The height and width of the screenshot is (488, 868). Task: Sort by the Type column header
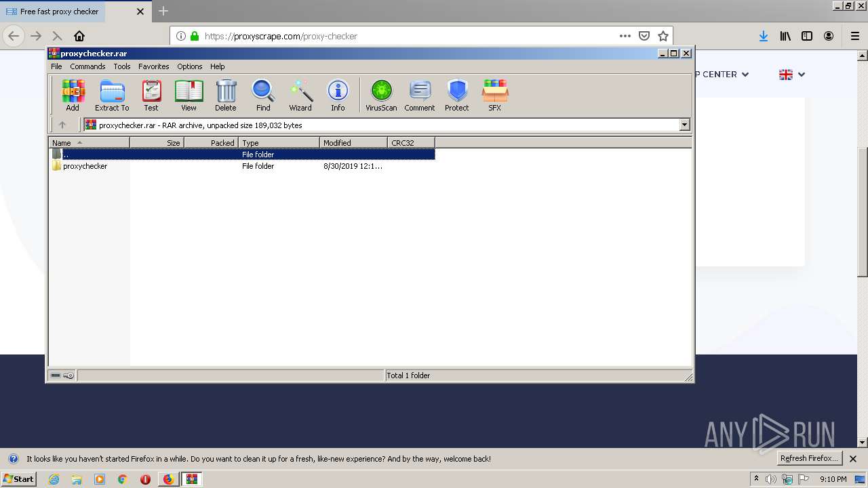(279, 143)
